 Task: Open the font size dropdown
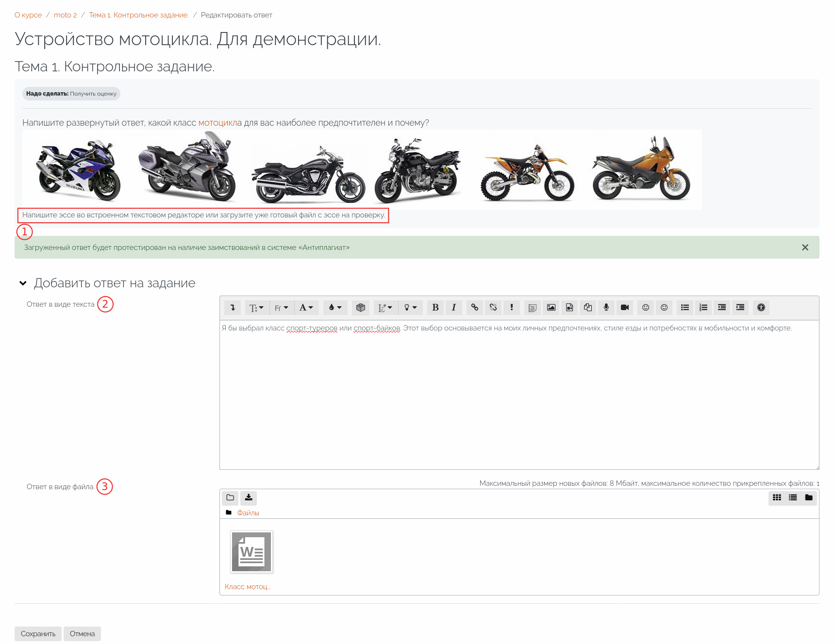pos(256,308)
